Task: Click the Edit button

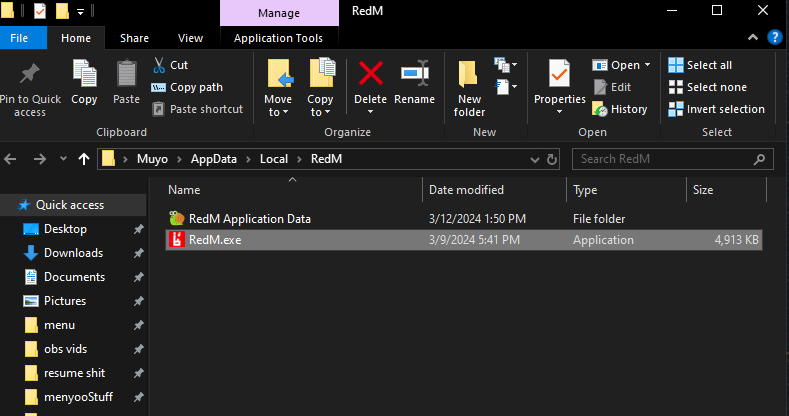Action: [x=612, y=87]
